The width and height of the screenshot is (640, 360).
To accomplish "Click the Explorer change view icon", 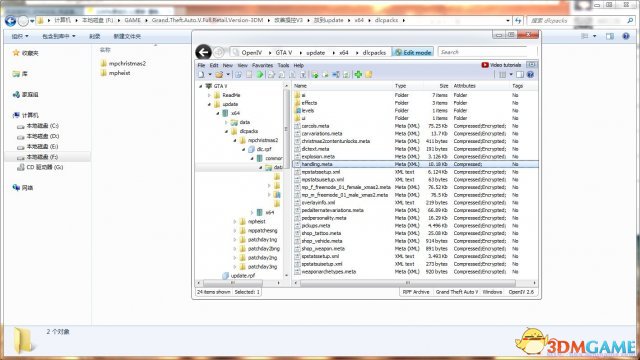I will [x=584, y=36].
